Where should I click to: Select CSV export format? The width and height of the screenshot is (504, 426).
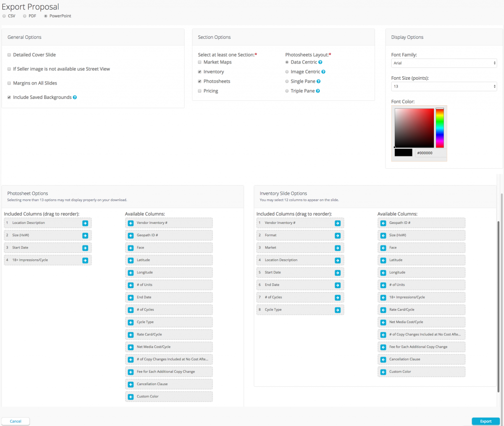4,16
